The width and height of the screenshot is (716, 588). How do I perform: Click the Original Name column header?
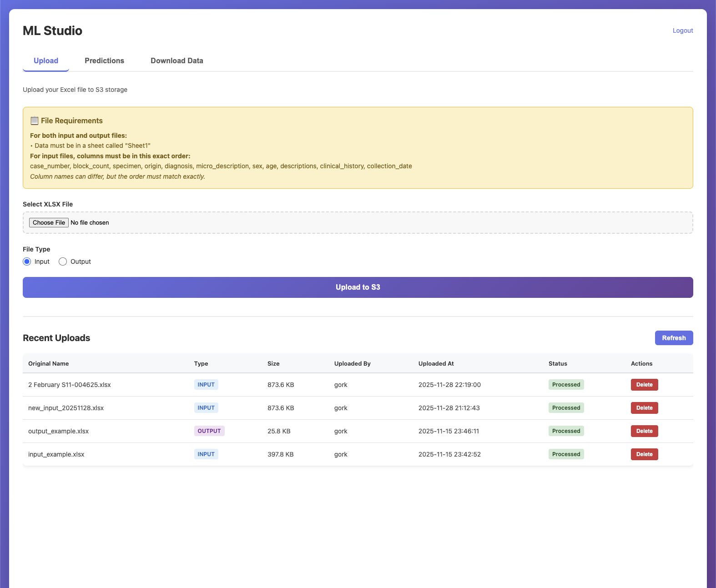tap(49, 363)
